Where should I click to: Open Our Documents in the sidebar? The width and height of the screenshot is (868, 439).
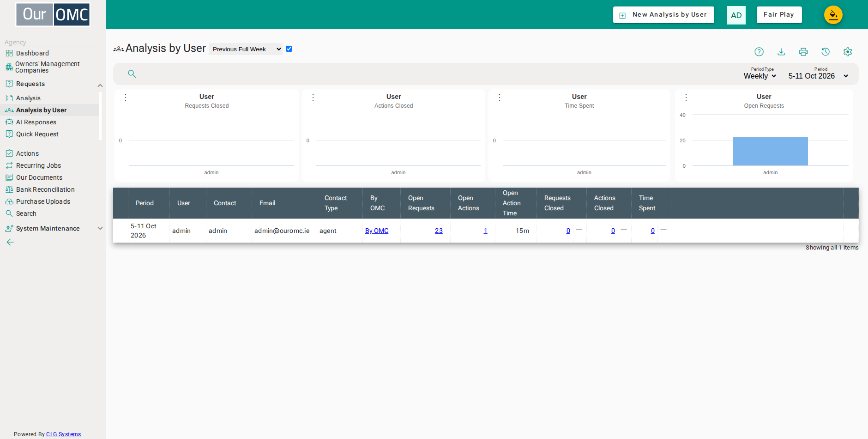click(x=39, y=177)
